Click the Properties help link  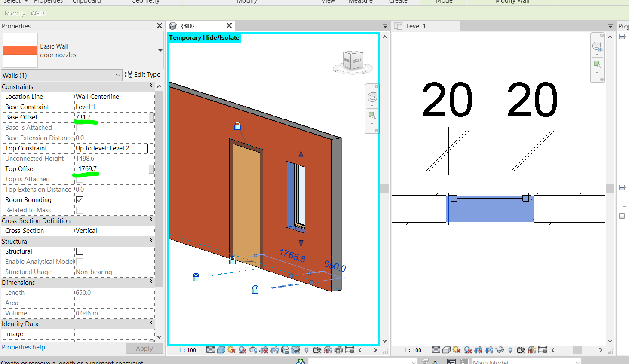pyautogui.click(x=23, y=347)
